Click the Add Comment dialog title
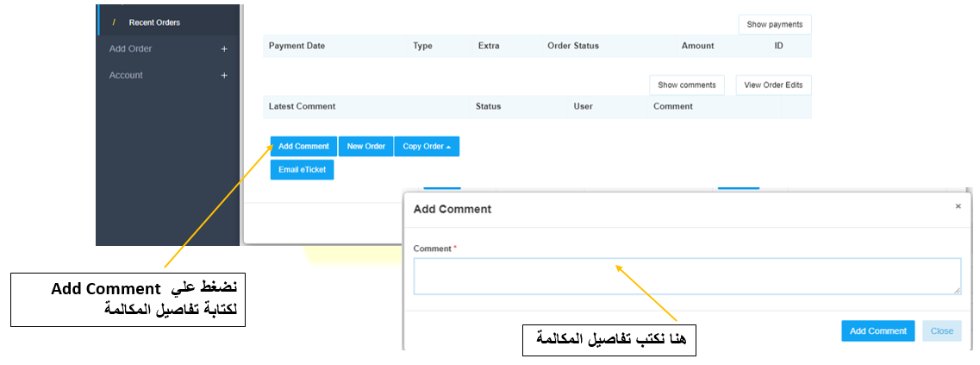Screen dimensions: 980x365 click(453, 209)
